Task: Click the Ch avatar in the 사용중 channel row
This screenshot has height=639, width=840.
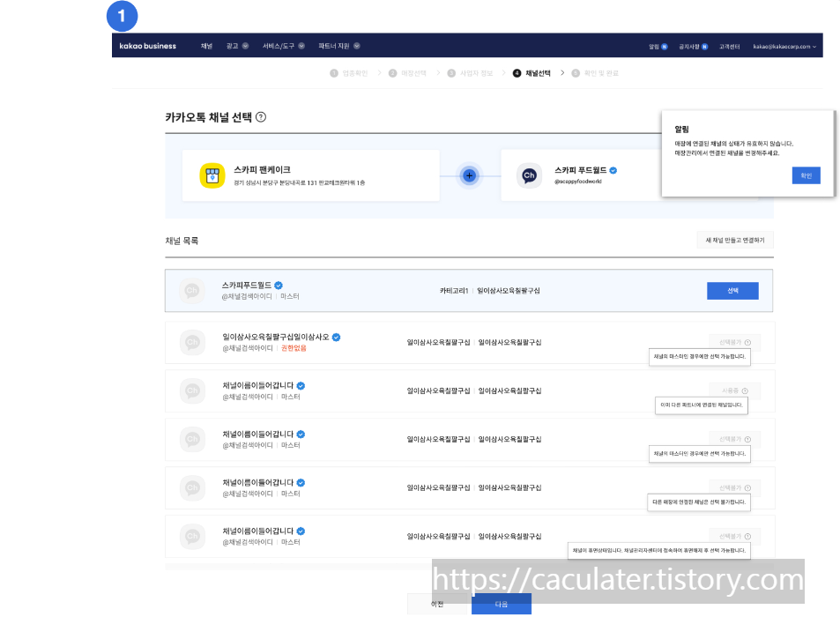Action: (192, 390)
